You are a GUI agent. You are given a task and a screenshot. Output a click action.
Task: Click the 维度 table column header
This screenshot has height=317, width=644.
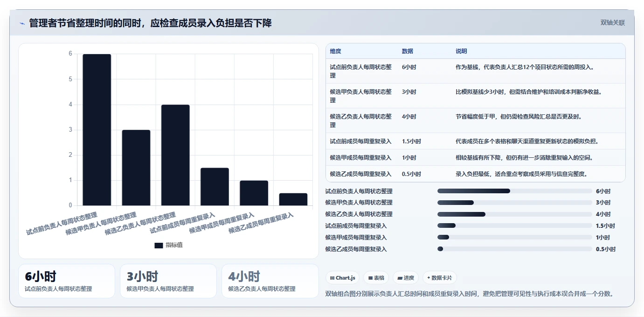point(336,51)
